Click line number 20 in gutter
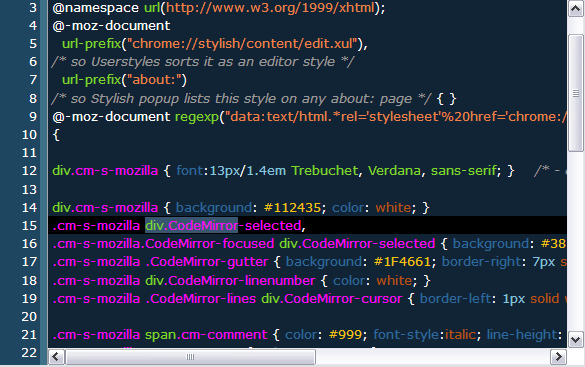This screenshot has width=585, height=367. click(29, 317)
